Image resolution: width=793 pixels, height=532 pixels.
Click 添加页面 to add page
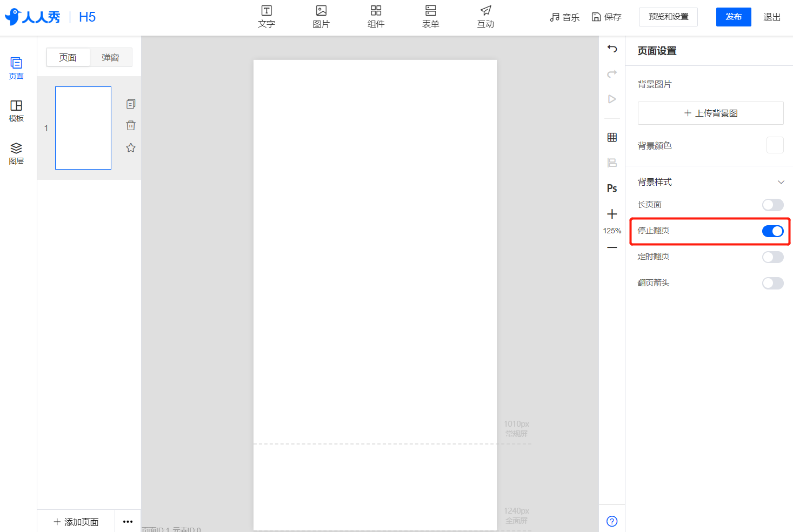click(x=76, y=522)
